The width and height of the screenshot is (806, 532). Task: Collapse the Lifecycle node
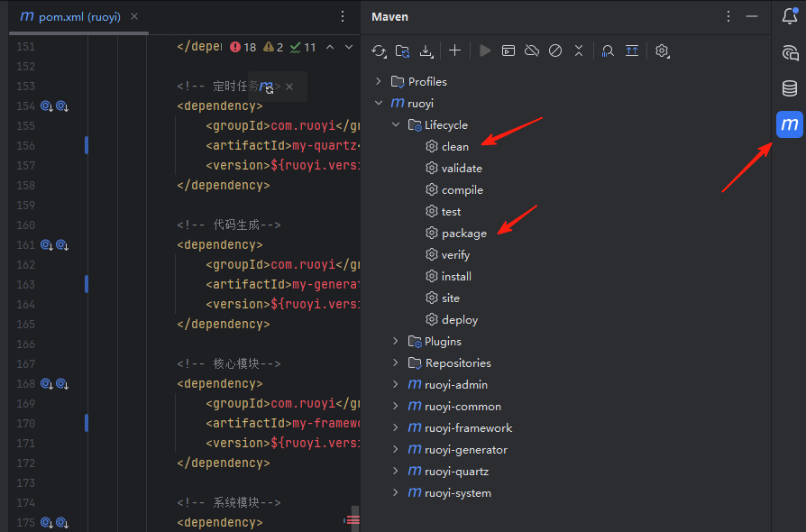pyautogui.click(x=396, y=125)
